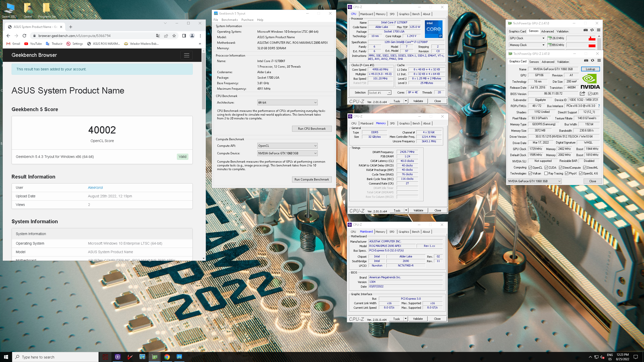Click the Bus Interface question mark icon

tap(599, 106)
